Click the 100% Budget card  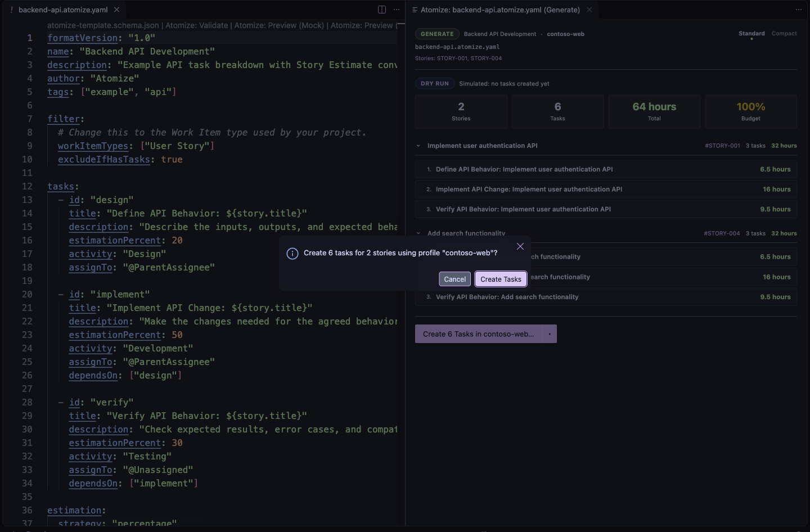pyautogui.click(x=751, y=111)
